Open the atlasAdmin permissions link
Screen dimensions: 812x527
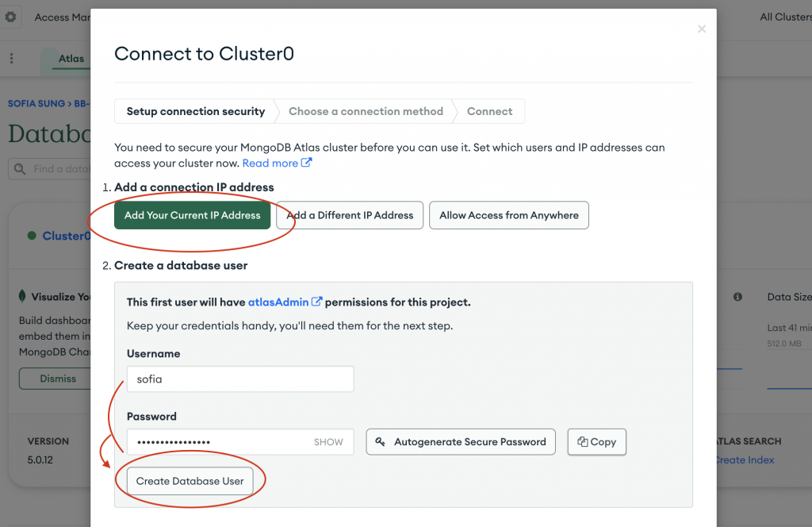tap(279, 302)
